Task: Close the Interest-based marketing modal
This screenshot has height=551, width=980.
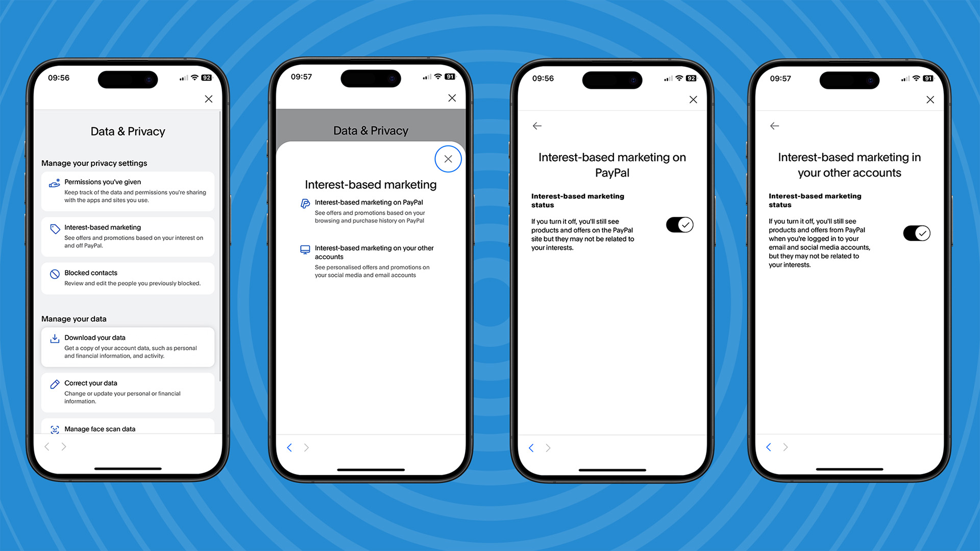Action: point(448,159)
